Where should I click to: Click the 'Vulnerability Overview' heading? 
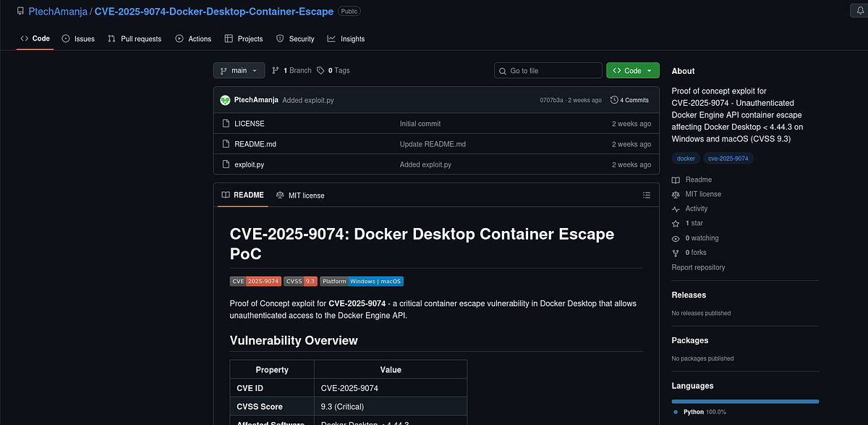(x=294, y=340)
